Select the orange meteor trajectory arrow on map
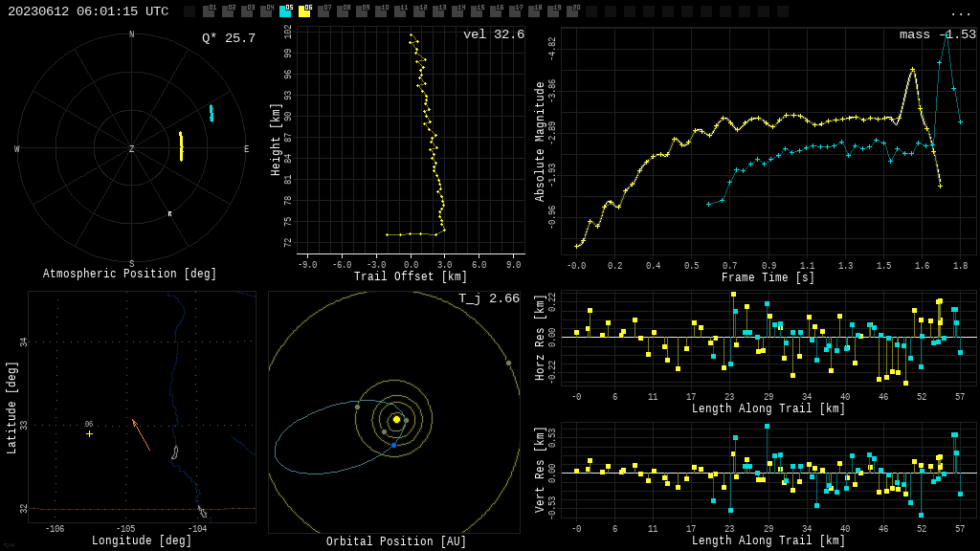Viewport: 980px width, 551px height. (x=141, y=434)
